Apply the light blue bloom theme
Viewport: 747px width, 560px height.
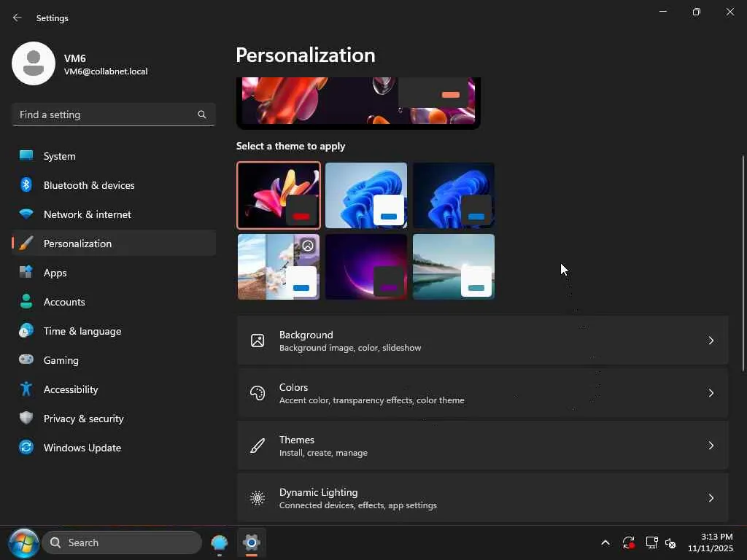(366, 195)
